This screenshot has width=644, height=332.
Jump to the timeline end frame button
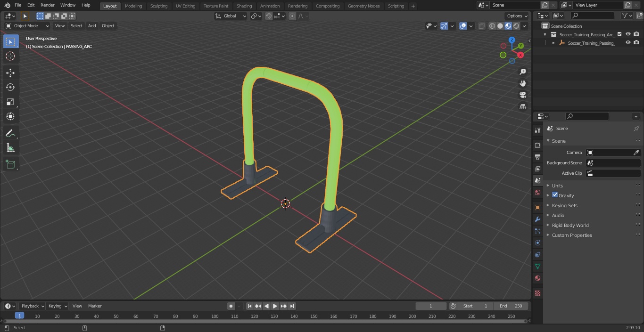point(292,306)
